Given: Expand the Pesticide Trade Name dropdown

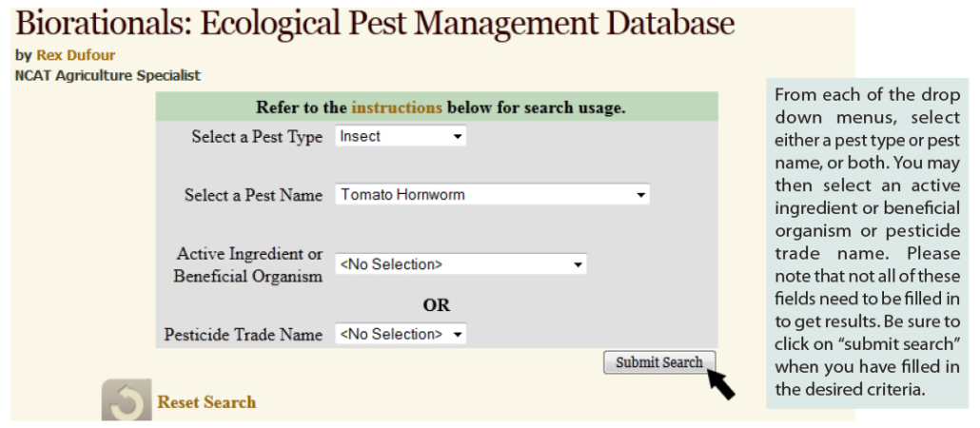Looking at the screenshot, I should coord(401,334).
